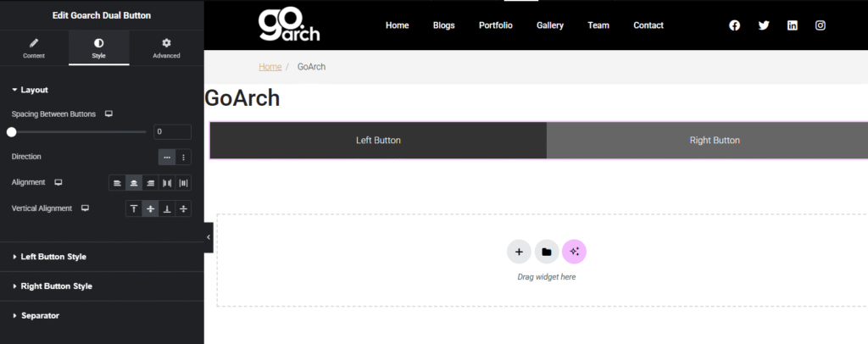
Task: Open responsive device icon next to Alignment
Action: (x=58, y=182)
